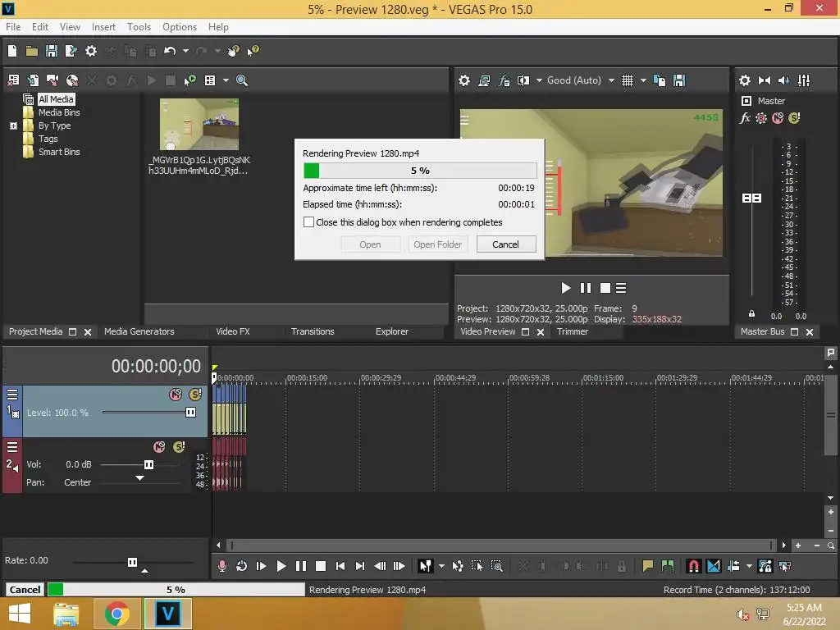Image resolution: width=840 pixels, height=630 pixels.
Task: Open Master Bus audio properties gear
Action: click(x=745, y=80)
